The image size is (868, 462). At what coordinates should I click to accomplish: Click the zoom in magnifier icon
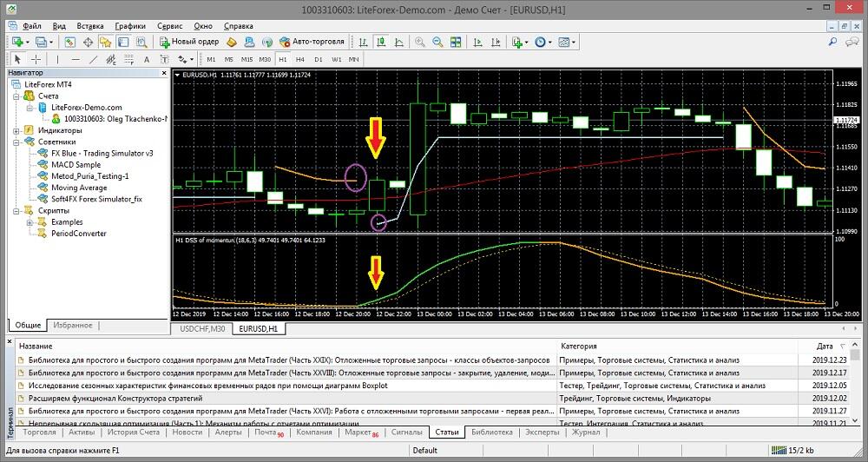(x=420, y=42)
